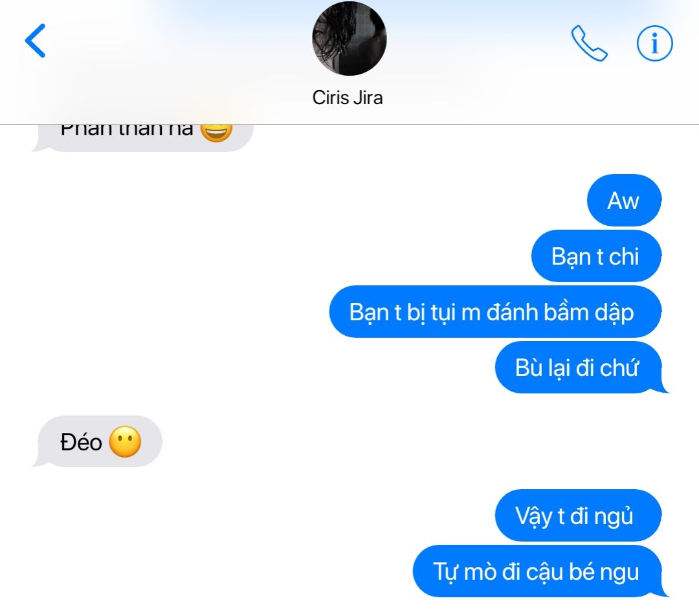The image size is (699, 616).
Task: Tap the blue back arrow
Action: coord(35,41)
